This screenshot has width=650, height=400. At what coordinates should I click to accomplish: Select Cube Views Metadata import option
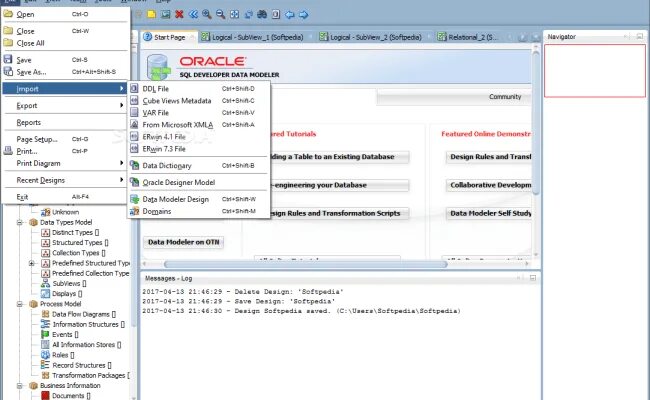coord(199,100)
